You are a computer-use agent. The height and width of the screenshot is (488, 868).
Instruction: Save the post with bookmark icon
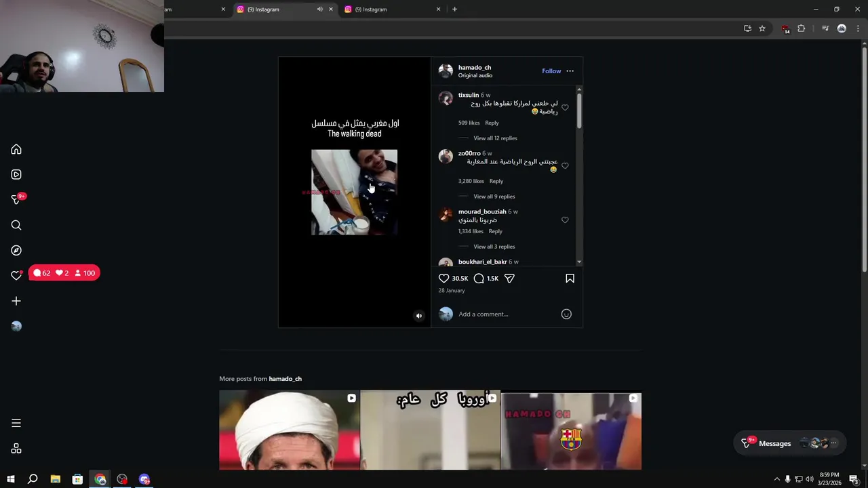tap(570, 279)
